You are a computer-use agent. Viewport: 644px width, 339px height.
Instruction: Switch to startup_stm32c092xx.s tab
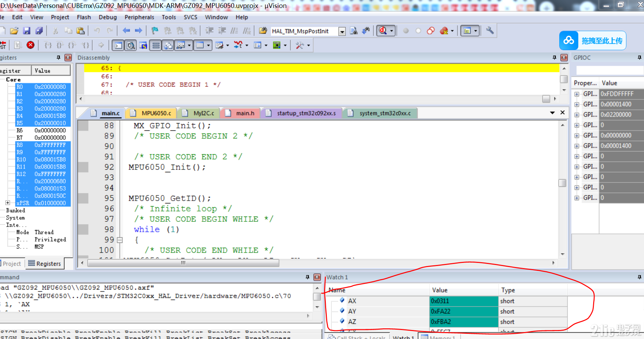pos(302,113)
